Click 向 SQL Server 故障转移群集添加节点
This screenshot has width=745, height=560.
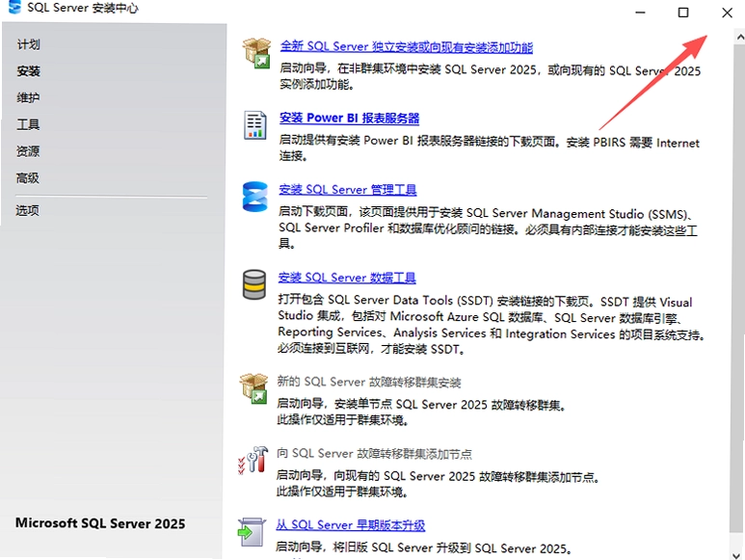(374, 454)
